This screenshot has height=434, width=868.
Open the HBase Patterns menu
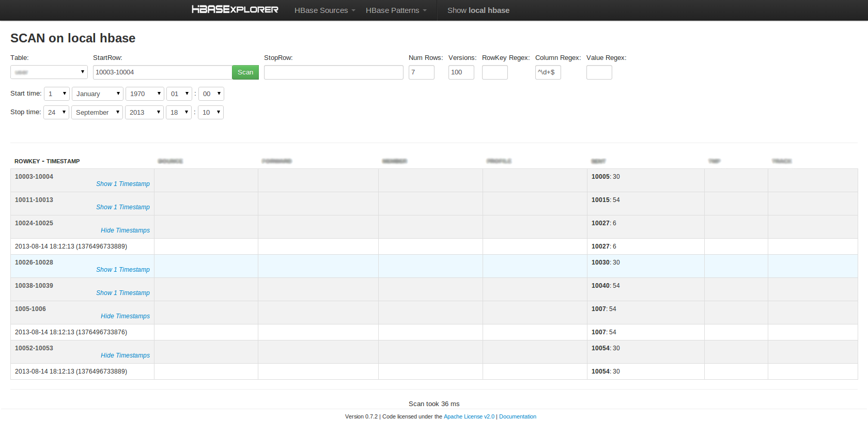396,10
